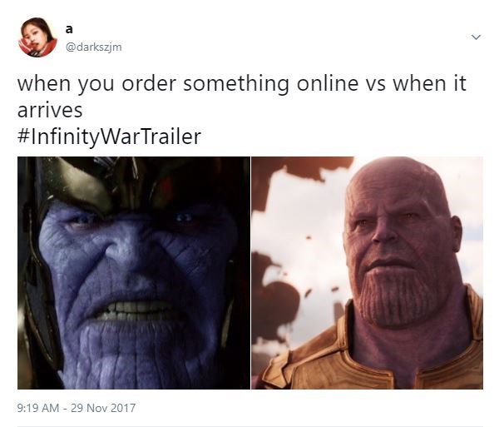Click the word "arrives" in the tweet
The width and height of the screenshot is (504, 427).
pos(50,111)
